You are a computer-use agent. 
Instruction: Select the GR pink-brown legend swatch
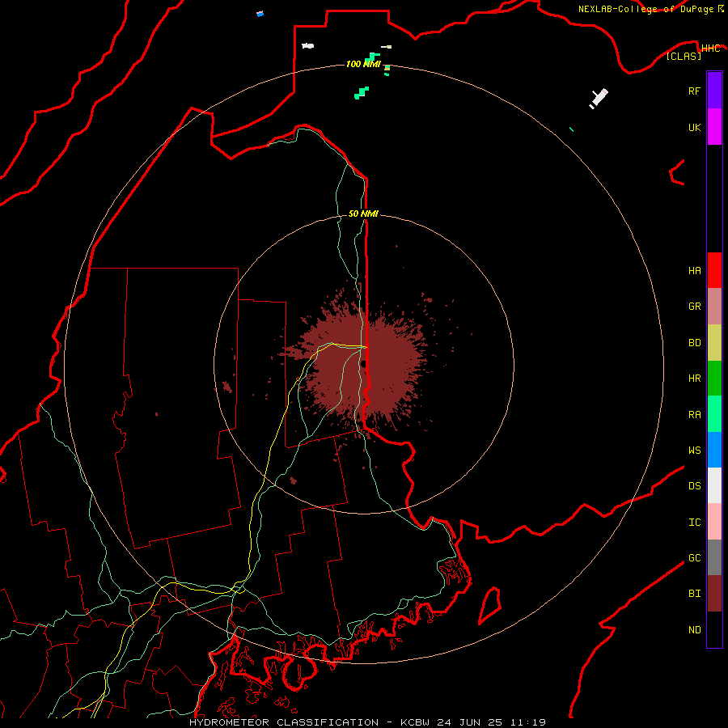pos(714,307)
